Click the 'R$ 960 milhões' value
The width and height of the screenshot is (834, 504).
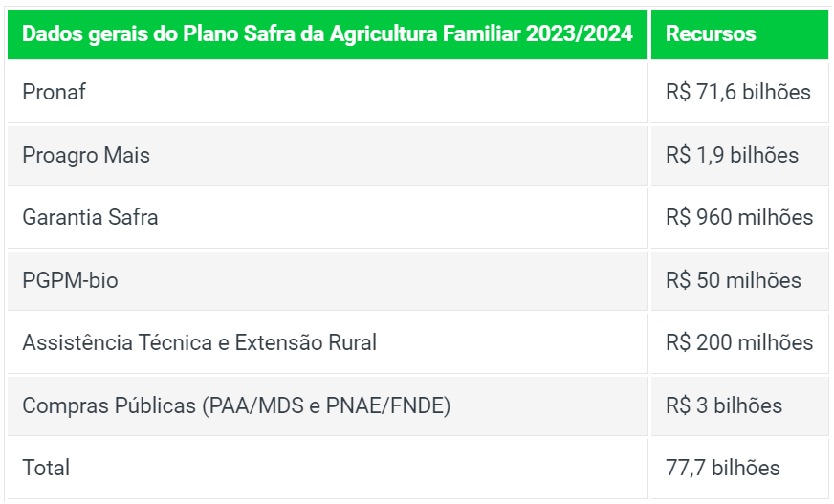[739, 217]
